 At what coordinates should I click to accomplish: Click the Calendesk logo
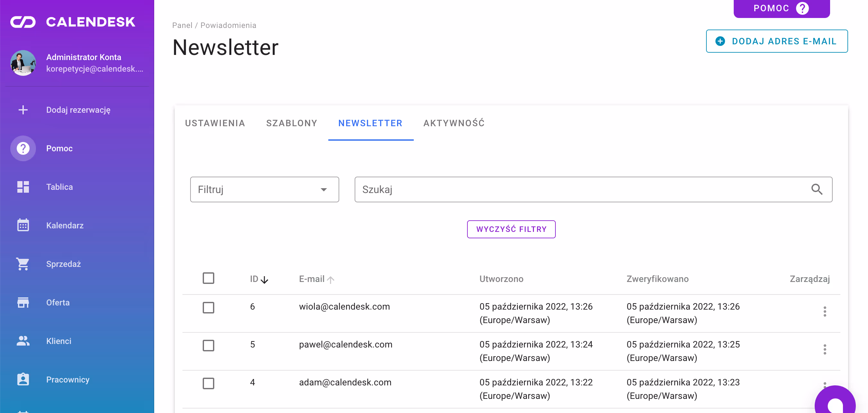[73, 22]
